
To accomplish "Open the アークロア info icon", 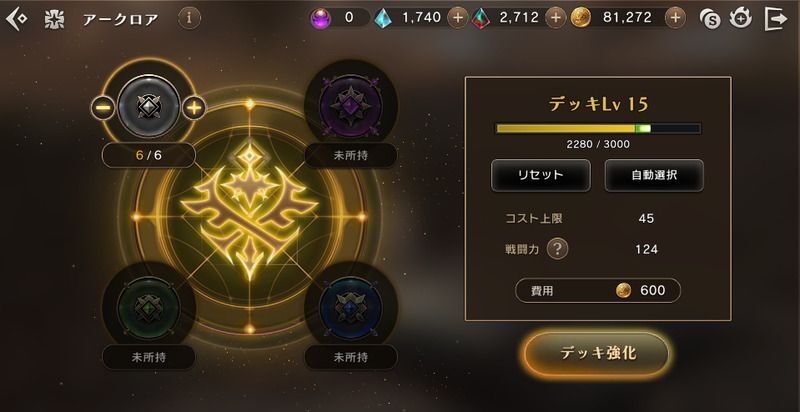I will pos(189,19).
